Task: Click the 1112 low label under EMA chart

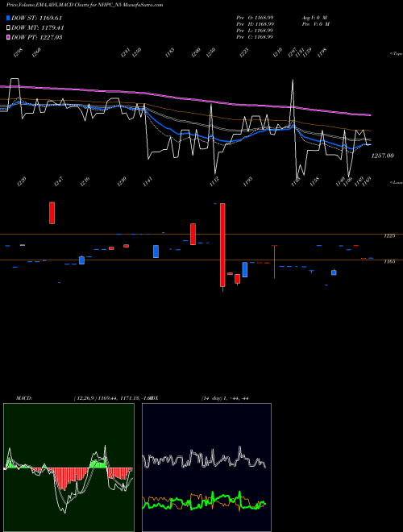Action: point(214,181)
